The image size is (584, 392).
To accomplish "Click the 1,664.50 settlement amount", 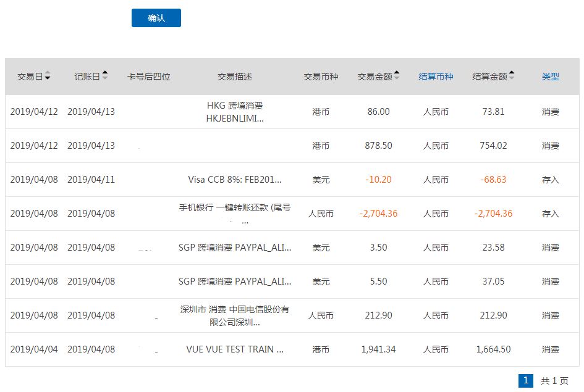I will click(x=493, y=349).
